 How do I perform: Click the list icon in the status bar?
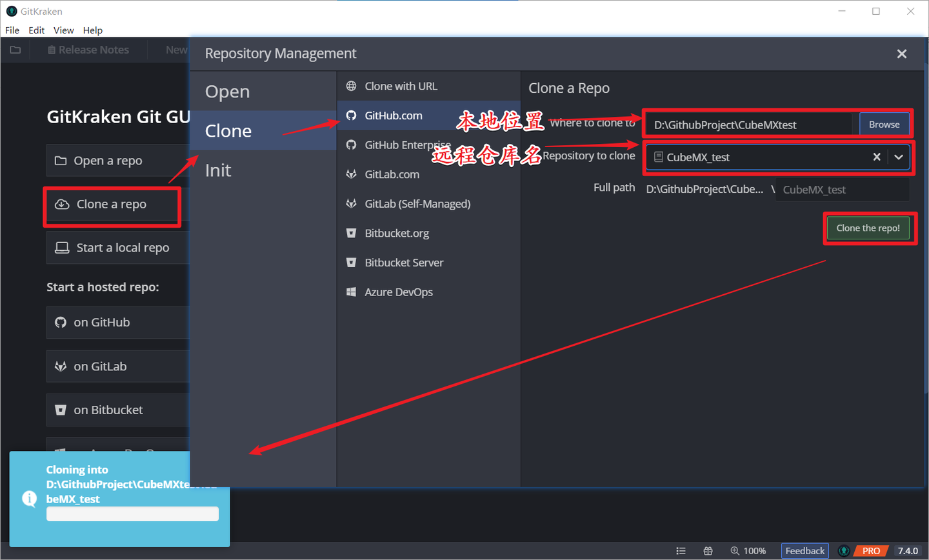[x=681, y=550]
